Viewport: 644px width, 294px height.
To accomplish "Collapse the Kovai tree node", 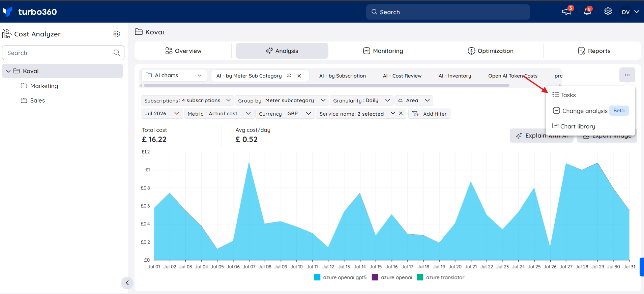I will click(x=8, y=71).
